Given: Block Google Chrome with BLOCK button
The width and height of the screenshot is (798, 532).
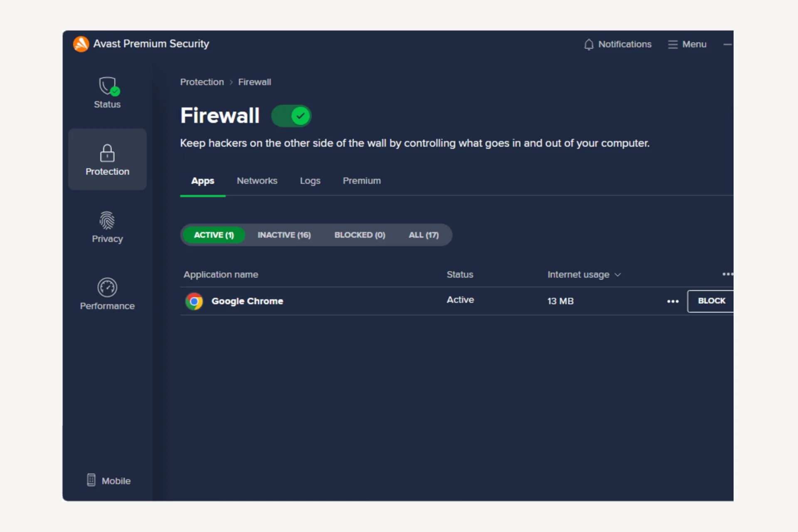Looking at the screenshot, I should point(711,301).
